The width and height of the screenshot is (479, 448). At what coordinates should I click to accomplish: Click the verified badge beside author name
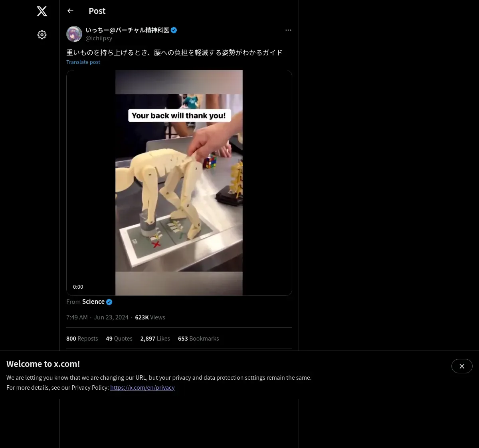(x=174, y=30)
